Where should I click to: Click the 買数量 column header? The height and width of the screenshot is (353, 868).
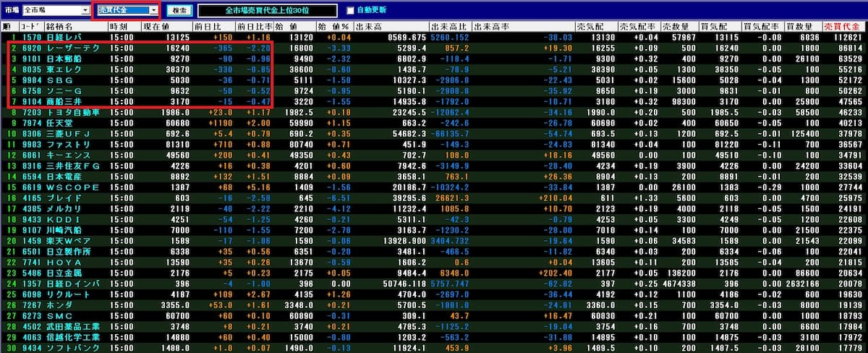[x=804, y=27]
